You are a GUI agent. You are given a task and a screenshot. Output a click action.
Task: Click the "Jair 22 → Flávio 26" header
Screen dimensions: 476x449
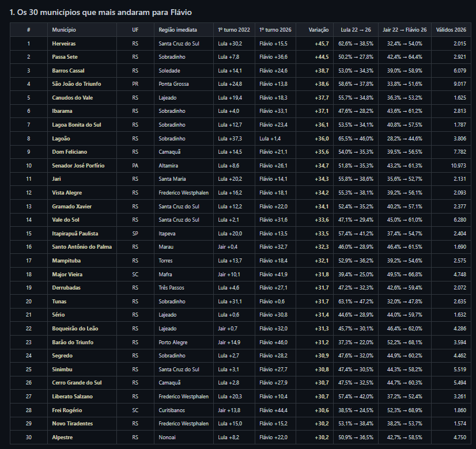[405, 30]
